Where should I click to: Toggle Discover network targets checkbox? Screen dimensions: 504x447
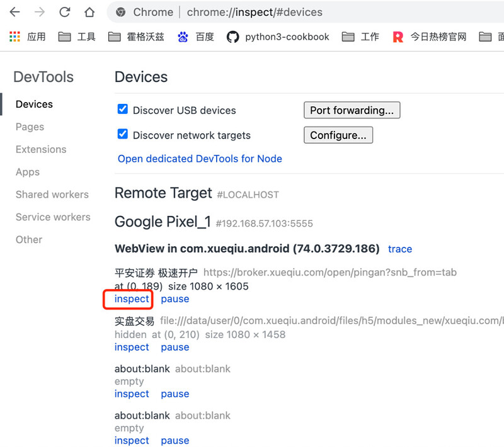[x=122, y=134]
